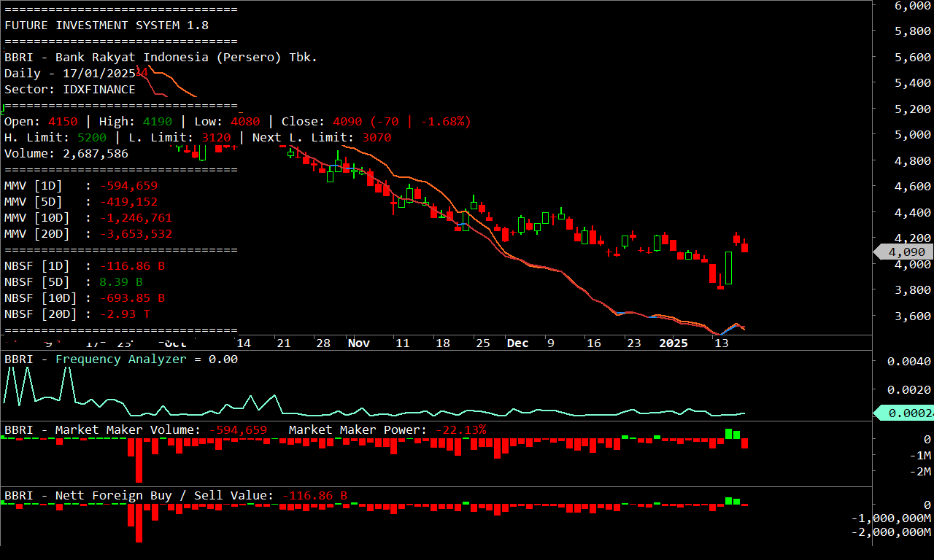The height and width of the screenshot is (560, 934).
Task: Click the MMV [10D] value -1,246,761
Action: (136, 217)
